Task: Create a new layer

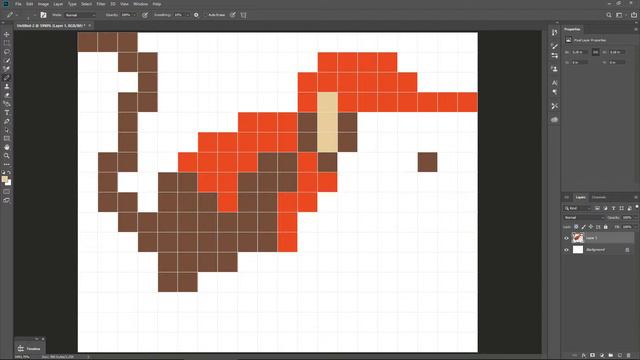Action: click(x=620, y=356)
